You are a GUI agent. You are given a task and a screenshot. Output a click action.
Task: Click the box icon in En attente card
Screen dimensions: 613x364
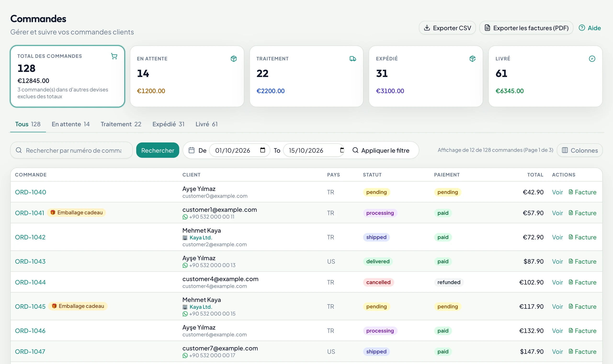coord(233,59)
